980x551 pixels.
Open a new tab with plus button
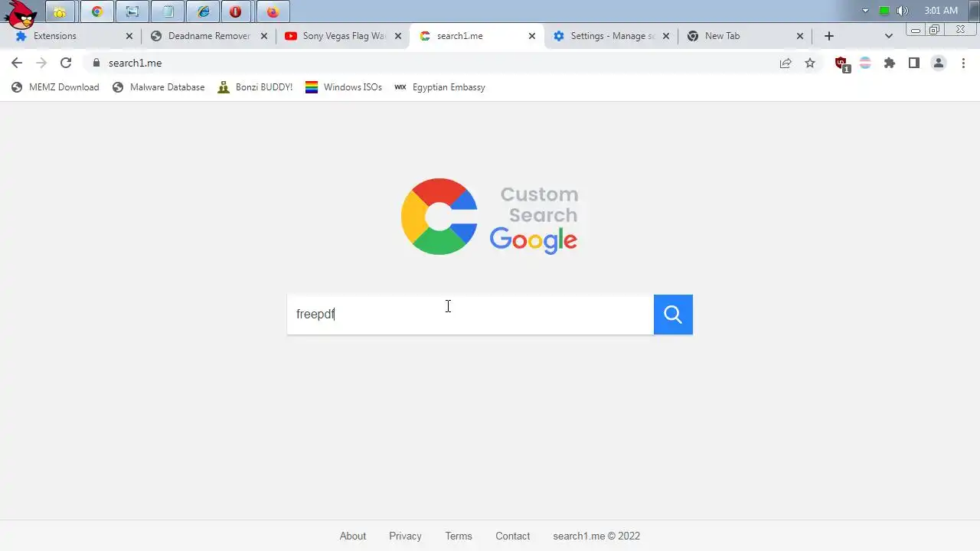click(829, 36)
